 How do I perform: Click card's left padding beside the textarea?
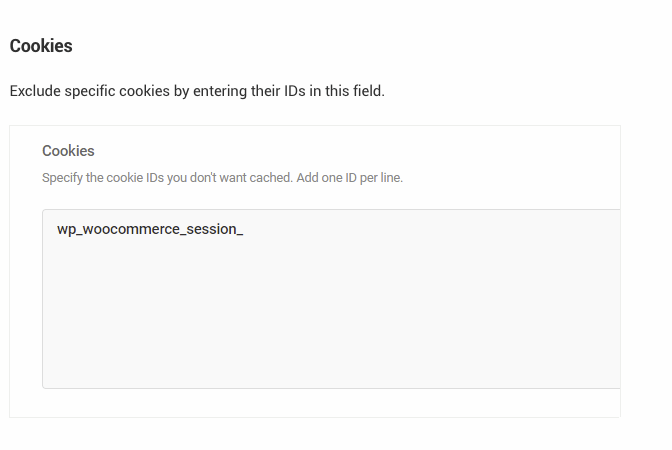pos(25,298)
